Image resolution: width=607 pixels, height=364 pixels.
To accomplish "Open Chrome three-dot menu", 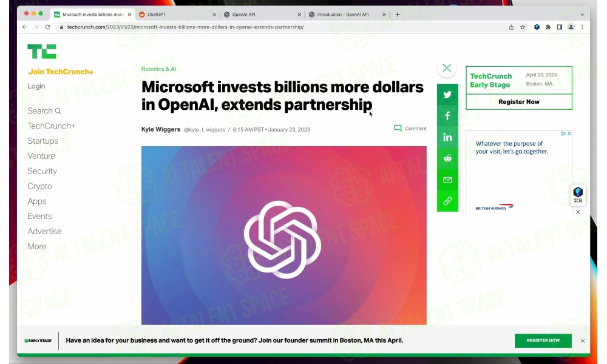I will [x=582, y=27].
